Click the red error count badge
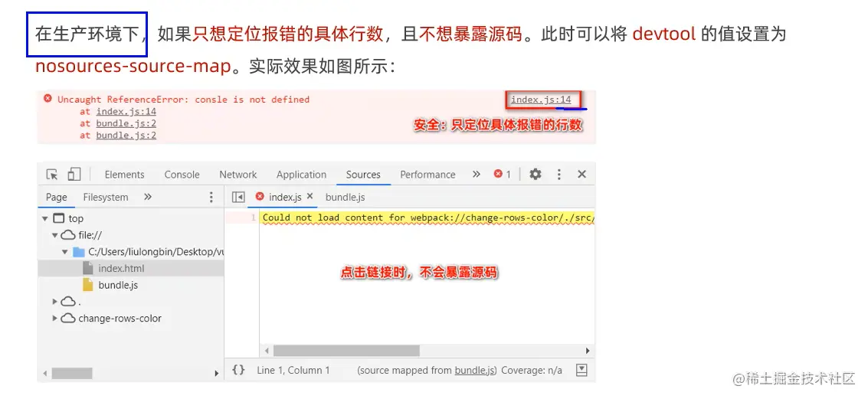Viewport: 868px width, 399px height. [502, 175]
